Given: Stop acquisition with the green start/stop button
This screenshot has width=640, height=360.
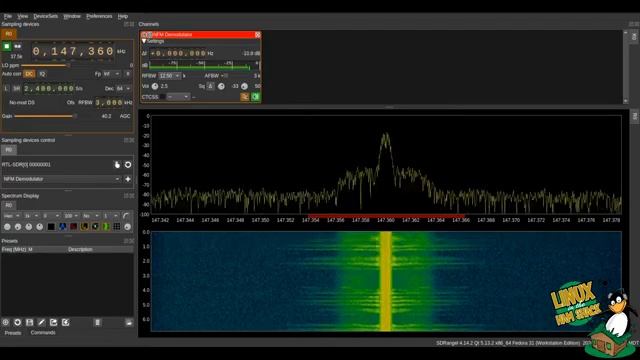Looking at the screenshot, I should [7, 46].
